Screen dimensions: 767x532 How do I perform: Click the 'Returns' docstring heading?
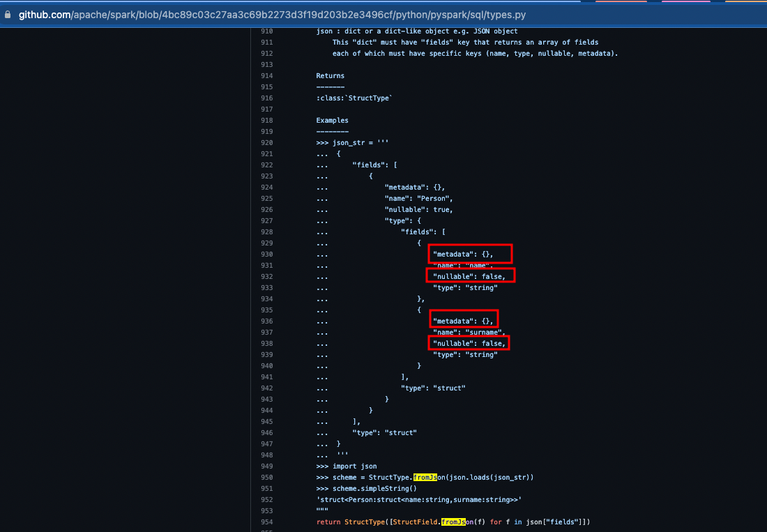tap(331, 76)
